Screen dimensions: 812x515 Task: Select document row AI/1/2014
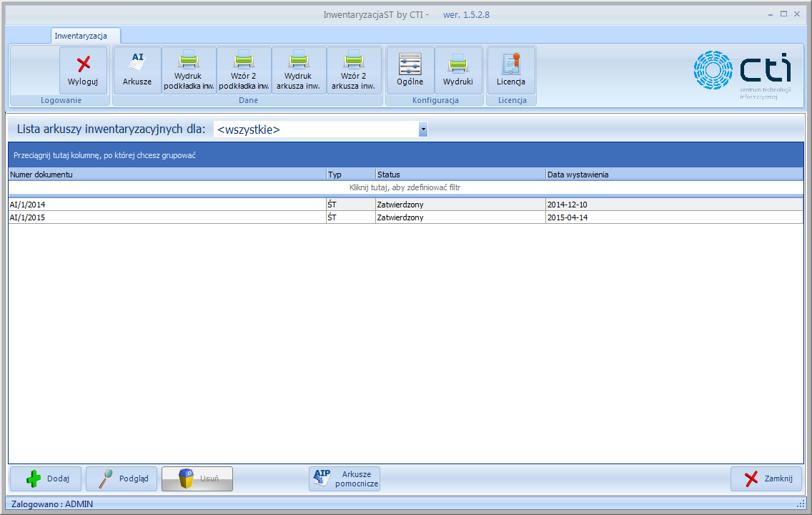click(406, 205)
